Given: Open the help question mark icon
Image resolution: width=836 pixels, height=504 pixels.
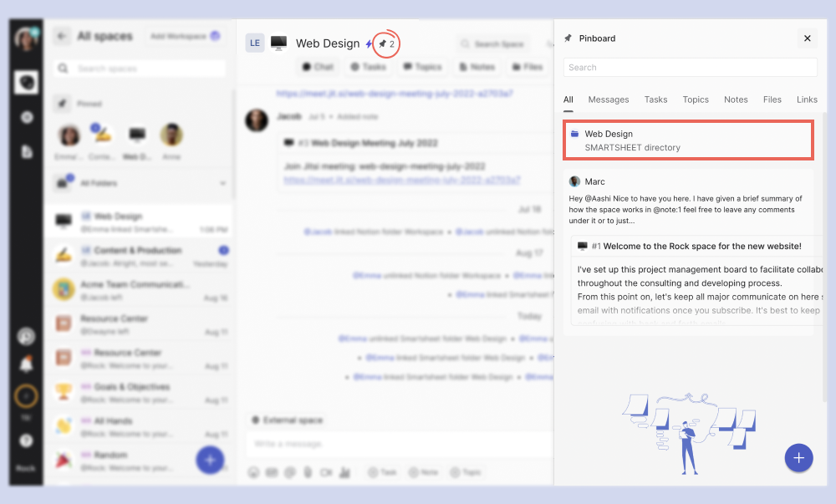Looking at the screenshot, I should (26, 440).
